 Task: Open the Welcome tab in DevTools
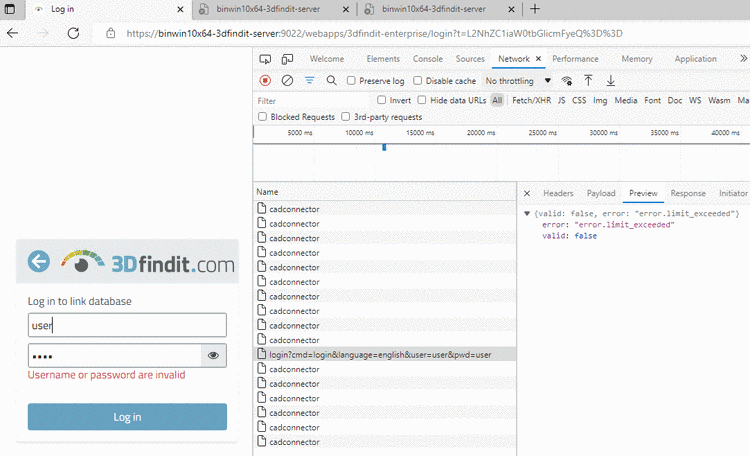coord(327,58)
